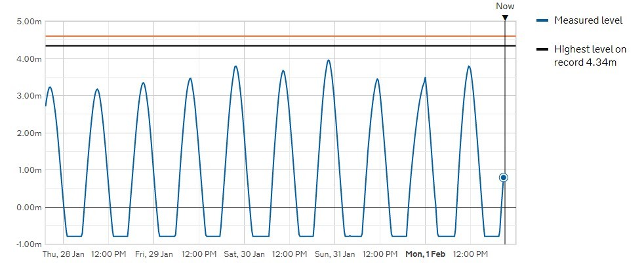Click the blue Measured level legend swatch
The height and width of the screenshot is (272, 644).
click(x=542, y=21)
